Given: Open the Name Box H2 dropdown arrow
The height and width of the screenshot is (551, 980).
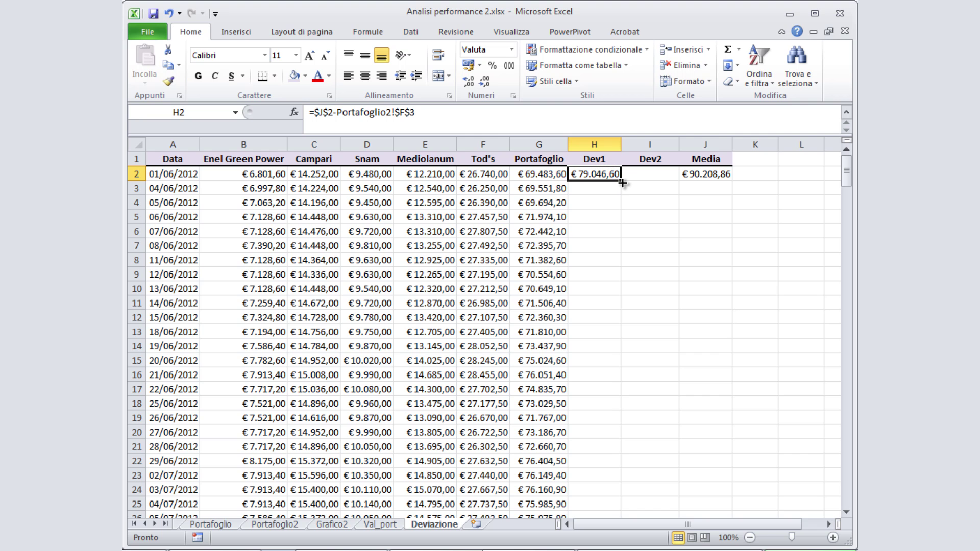Looking at the screenshot, I should (235, 112).
